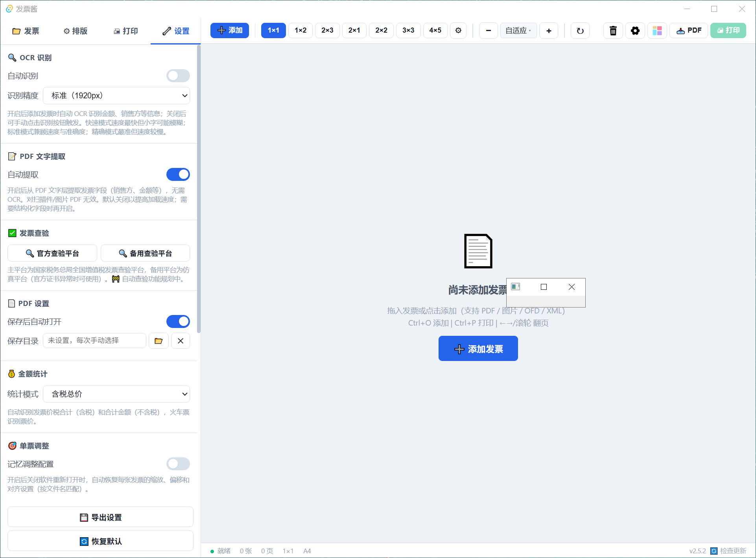
Task: Click the target 单票调整 icon
Action: pyautogui.click(x=12, y=446)
